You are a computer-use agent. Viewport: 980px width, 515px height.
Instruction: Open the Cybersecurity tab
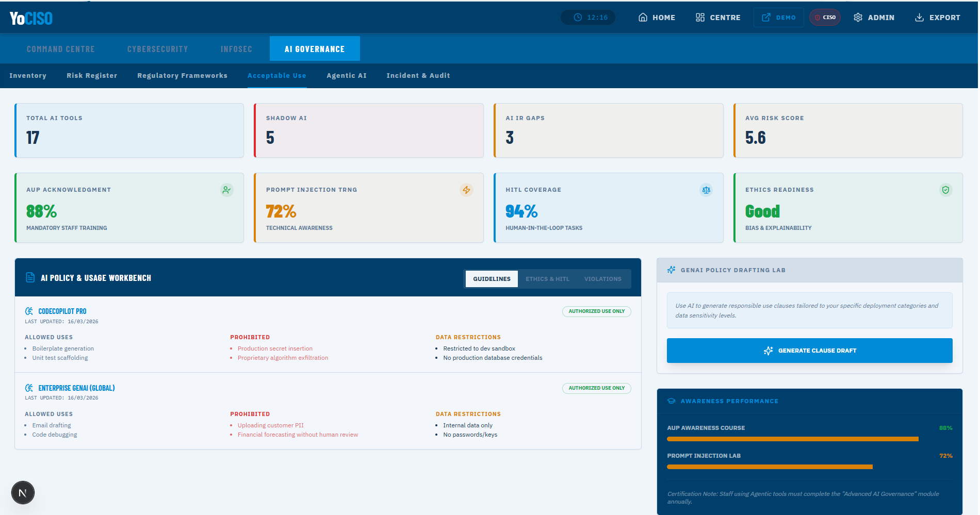[x=157, y=49]
